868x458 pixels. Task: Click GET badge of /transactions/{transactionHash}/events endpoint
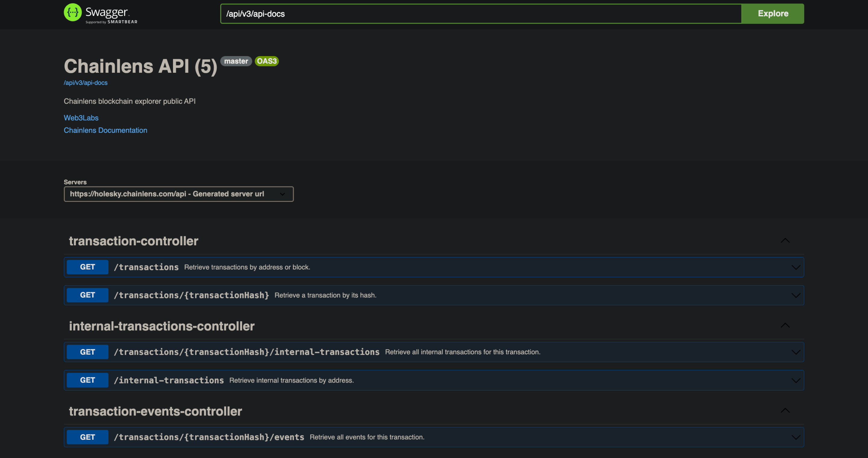(88, 437)
